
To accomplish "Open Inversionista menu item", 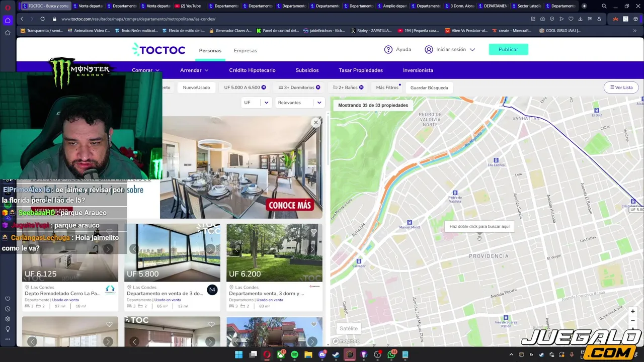I will [418, 70].
